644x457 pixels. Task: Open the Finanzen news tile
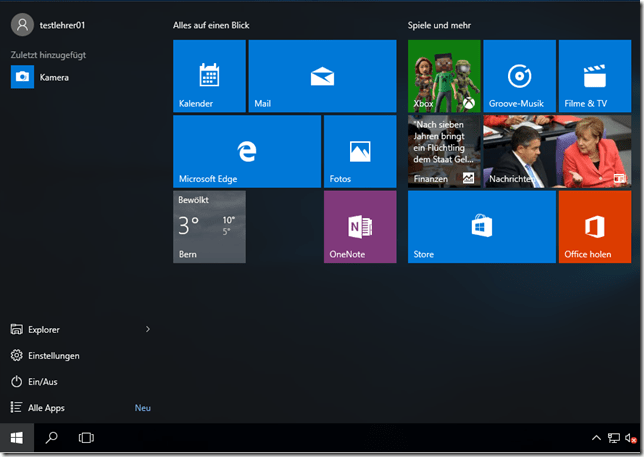click(444, 151)
